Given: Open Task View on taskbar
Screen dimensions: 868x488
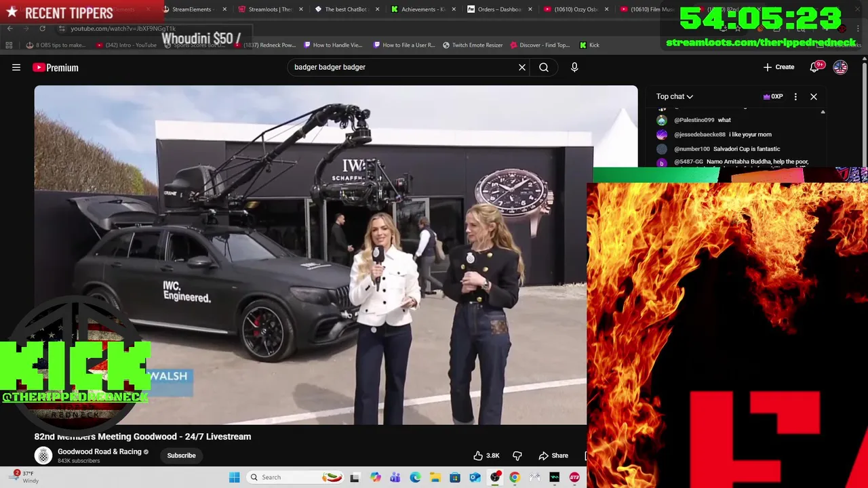Looking at the screenshot, I should tap(355, 477).
